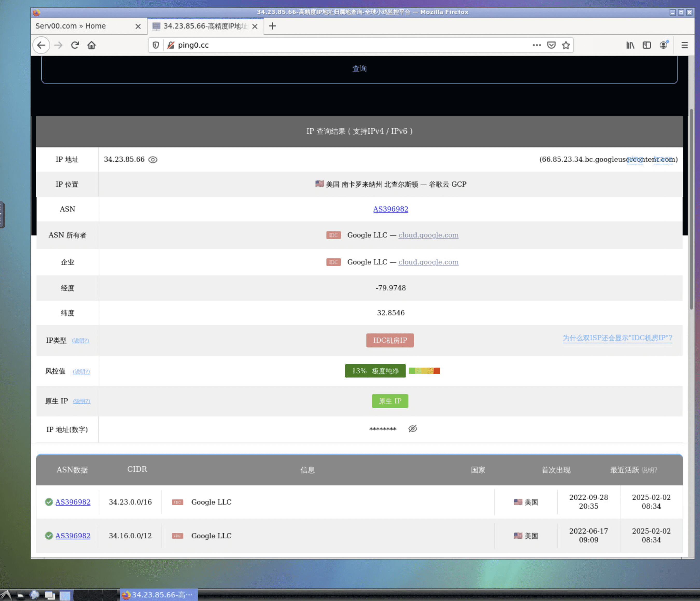Open the tracking protection shield icon
The height and width of the screenshot is (601, 700).
[156, 45]
